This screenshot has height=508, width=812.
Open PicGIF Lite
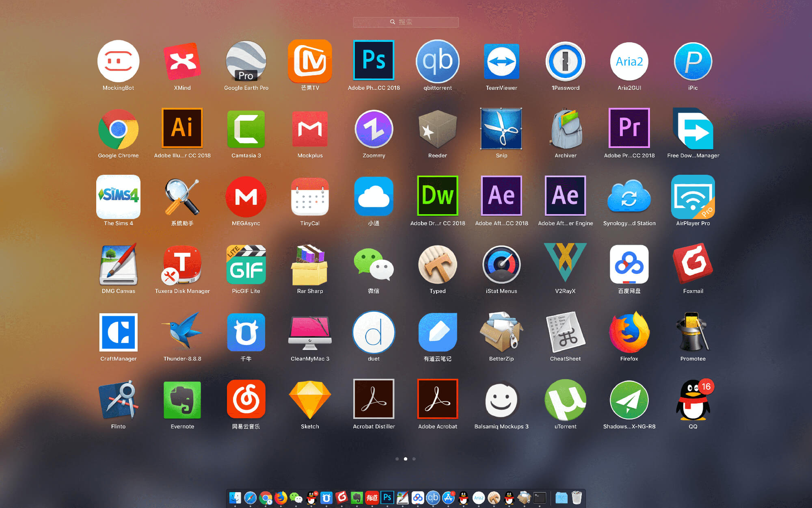tap(246, 265)
